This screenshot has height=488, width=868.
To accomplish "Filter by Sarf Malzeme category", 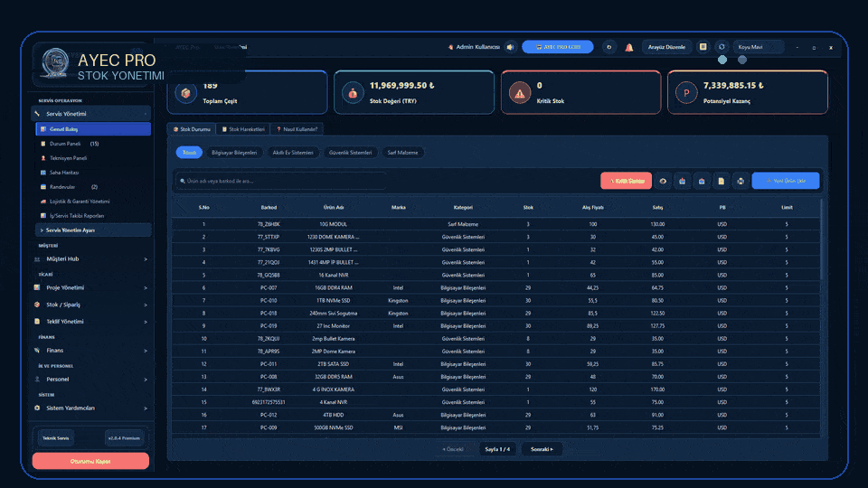I will 402,152.
